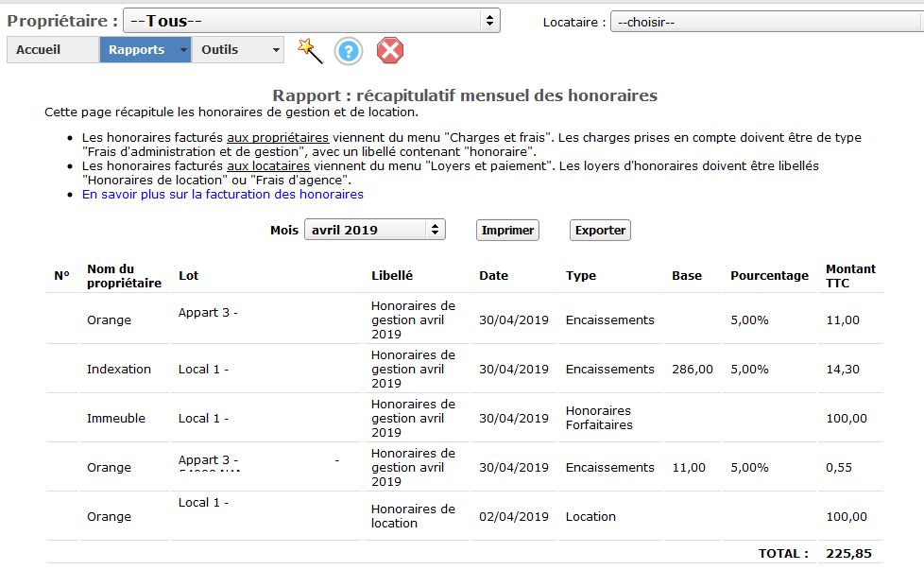Click the red X close icon
Image resolution: width=924 pixels, height=587 pixels.
[389, 51]
